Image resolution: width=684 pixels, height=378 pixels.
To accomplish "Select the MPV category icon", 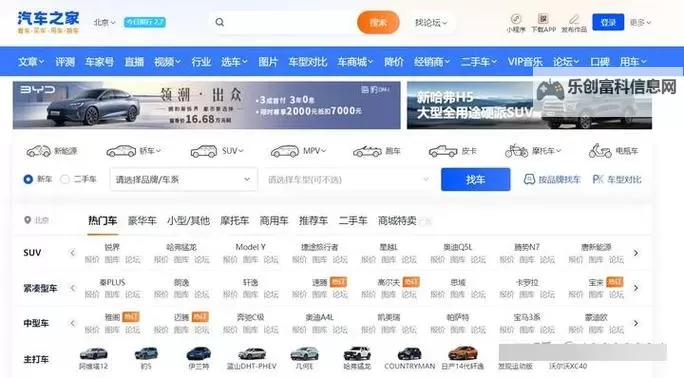I will tap(284, 151).
